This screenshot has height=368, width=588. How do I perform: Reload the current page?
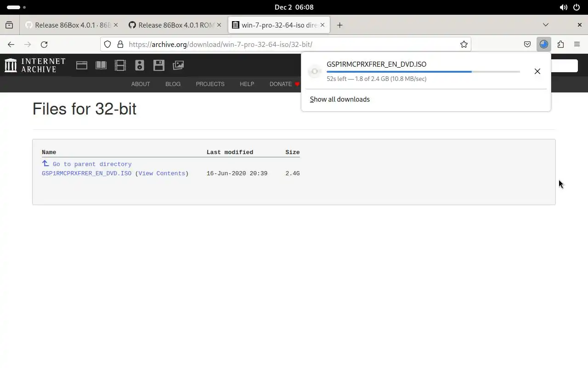[44, 45]
